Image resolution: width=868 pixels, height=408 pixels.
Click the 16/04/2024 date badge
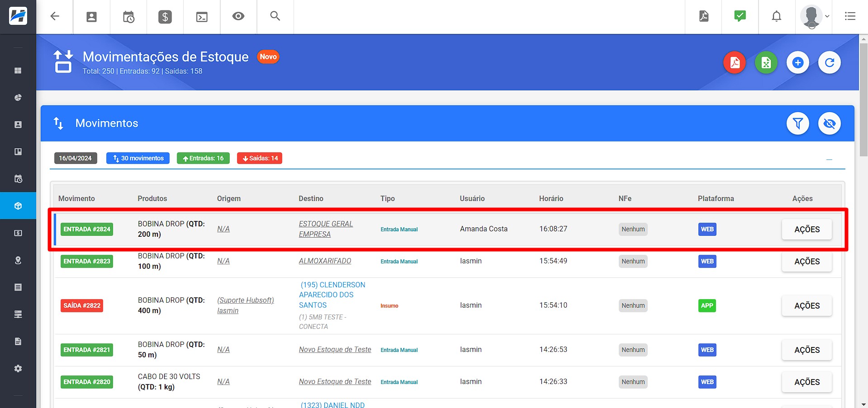[x=76, y=158]
